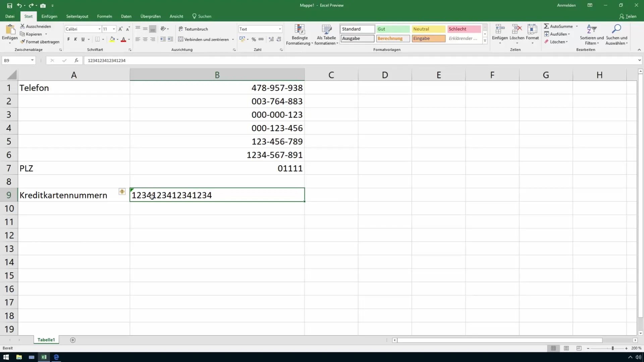Open the Text number format dropdown
Image resolution: width=644 pixels, height=362 pixels.
280,29
